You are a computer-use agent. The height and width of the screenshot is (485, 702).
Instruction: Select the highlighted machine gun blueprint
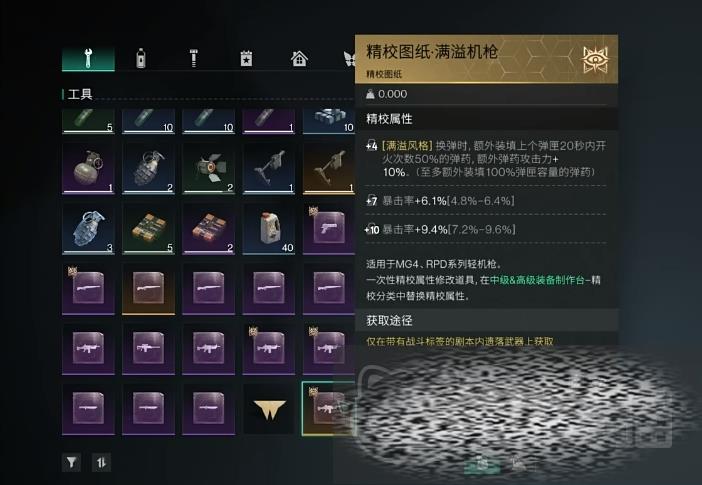329,408
